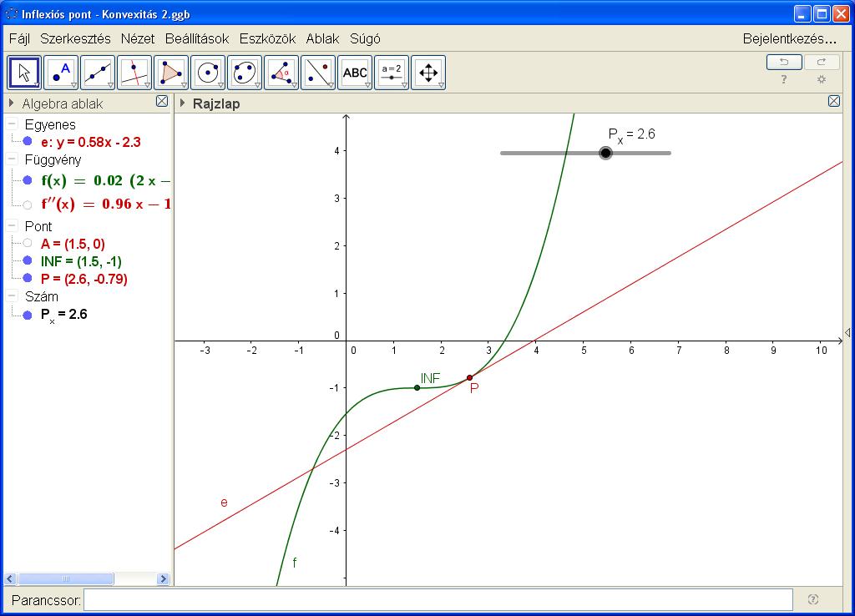Click the Algebra scrollbar left arrow
Image resolution: width=855 pixels, height=616 pixels.
pos(10,578)
